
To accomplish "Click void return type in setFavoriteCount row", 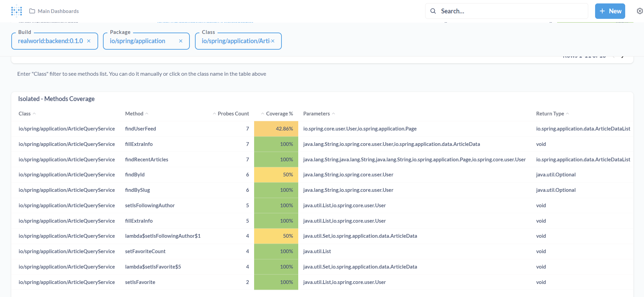I will pos(541,251).
